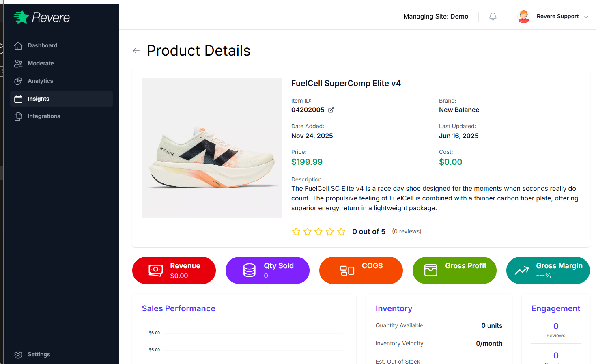Click the external link icon next to Item ID

coord(331,110)
